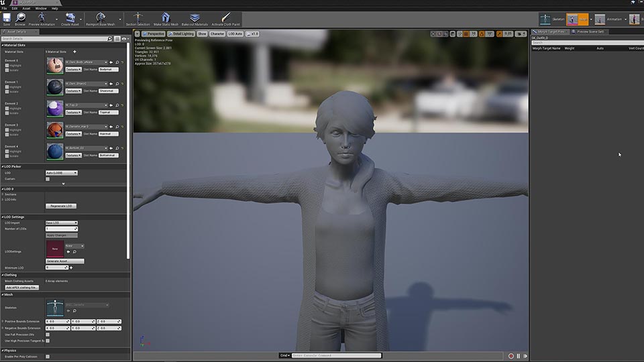
Task: Open the Window menu
Action: pos(41,8)
